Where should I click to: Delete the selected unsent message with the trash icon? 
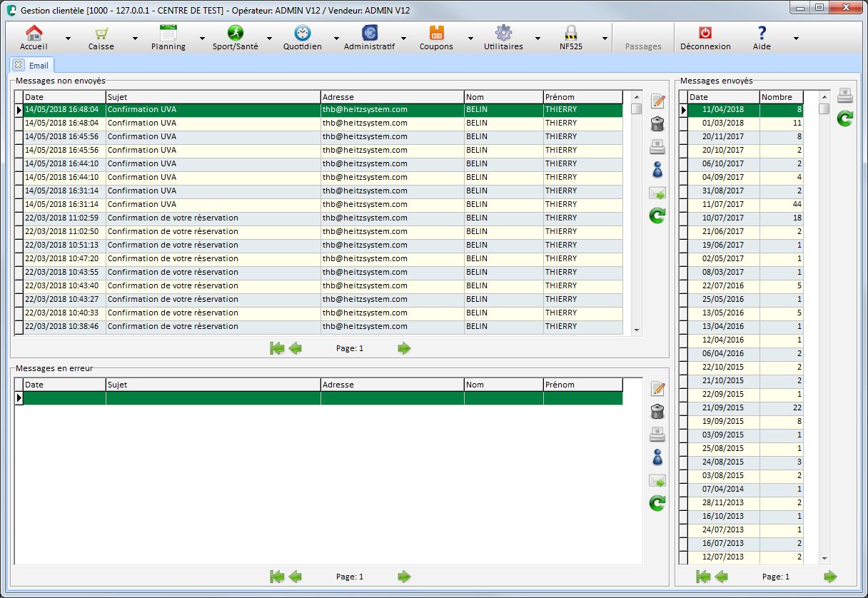tap(657, 124)
